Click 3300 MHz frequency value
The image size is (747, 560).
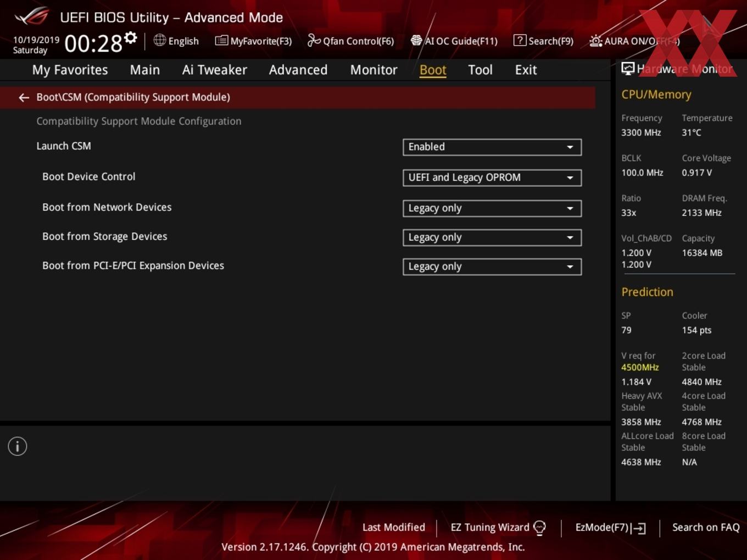(641, 132)
